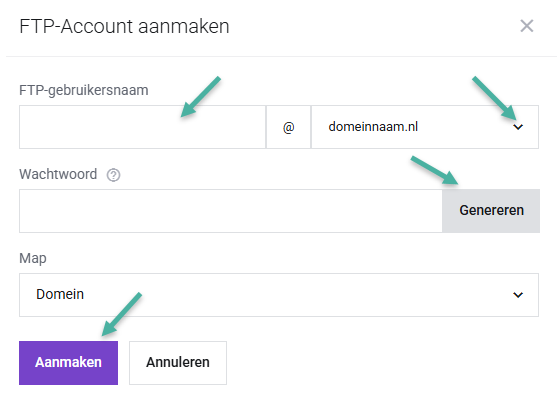Open the Map selector showing Domein
The height and width of the screenshot is (404, 558).
279,295
